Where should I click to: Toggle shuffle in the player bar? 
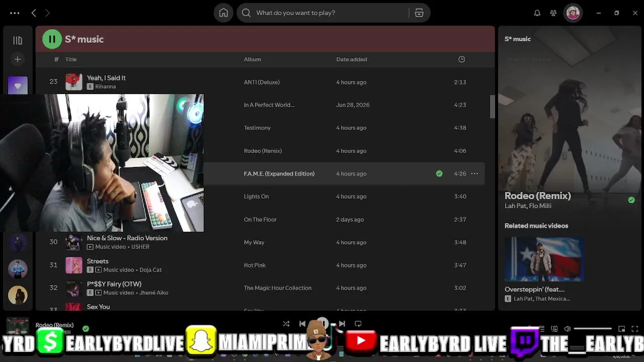pyautogui.click(x=286, y=324)
